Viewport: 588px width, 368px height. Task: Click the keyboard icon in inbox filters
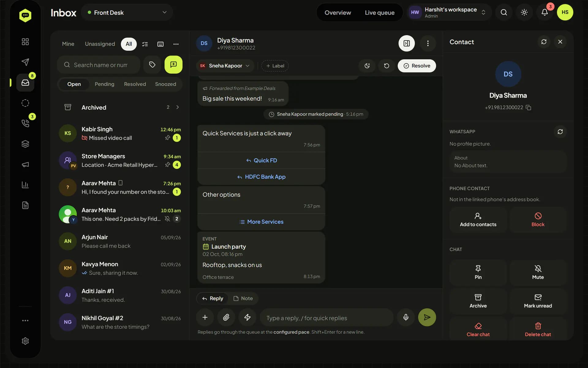tap(160, 44)
